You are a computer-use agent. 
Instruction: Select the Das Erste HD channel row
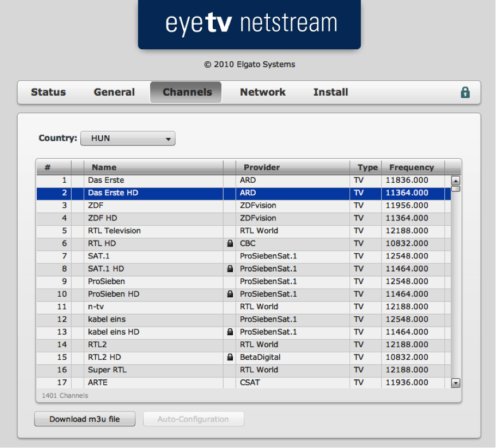[x=244, y=193]
